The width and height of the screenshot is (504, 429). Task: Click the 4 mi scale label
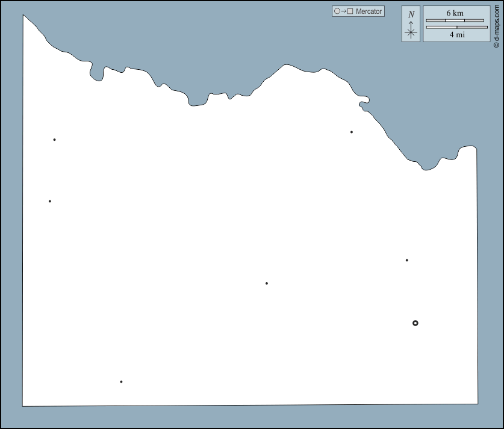(456, 35)
